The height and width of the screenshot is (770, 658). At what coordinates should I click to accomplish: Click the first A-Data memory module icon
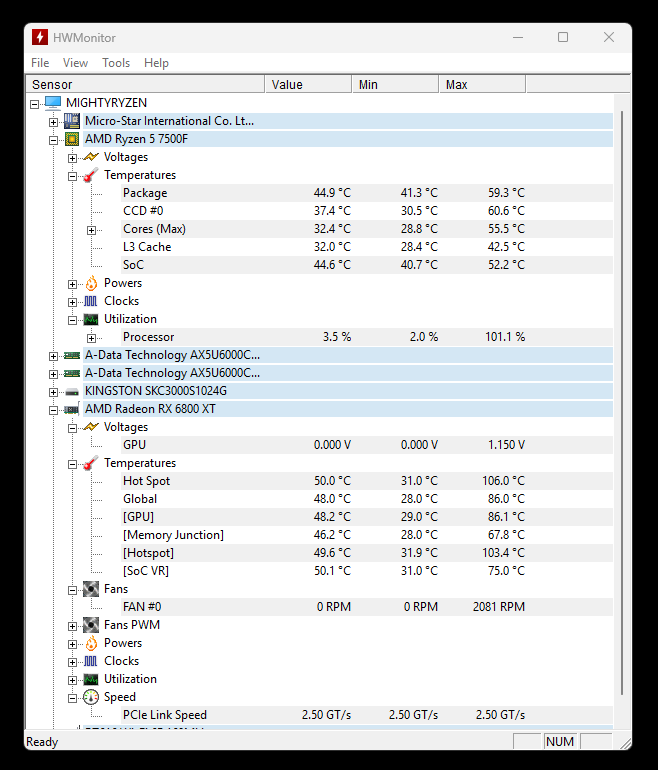[x=72, y=356]
